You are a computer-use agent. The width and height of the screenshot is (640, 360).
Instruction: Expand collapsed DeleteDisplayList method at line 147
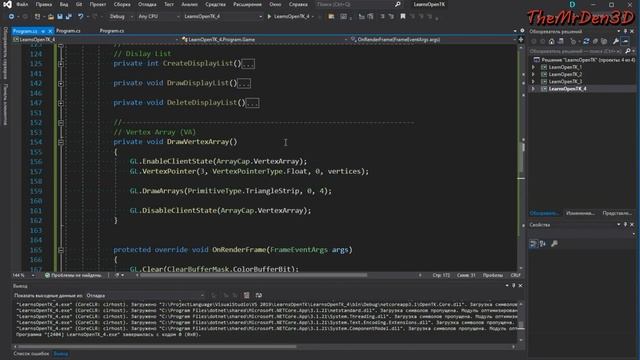click(x=61, y=103)
